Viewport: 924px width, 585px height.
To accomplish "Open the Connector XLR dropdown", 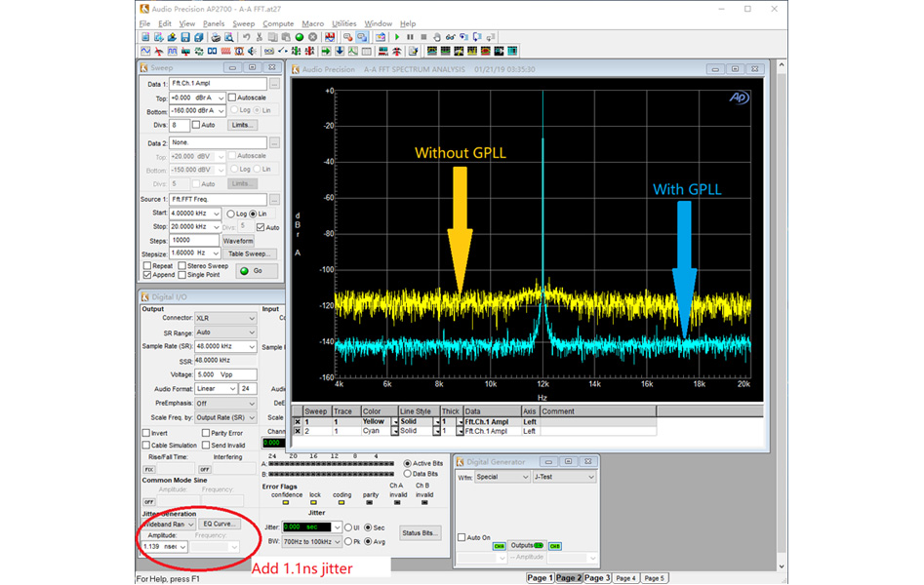I will click(225, 318).
